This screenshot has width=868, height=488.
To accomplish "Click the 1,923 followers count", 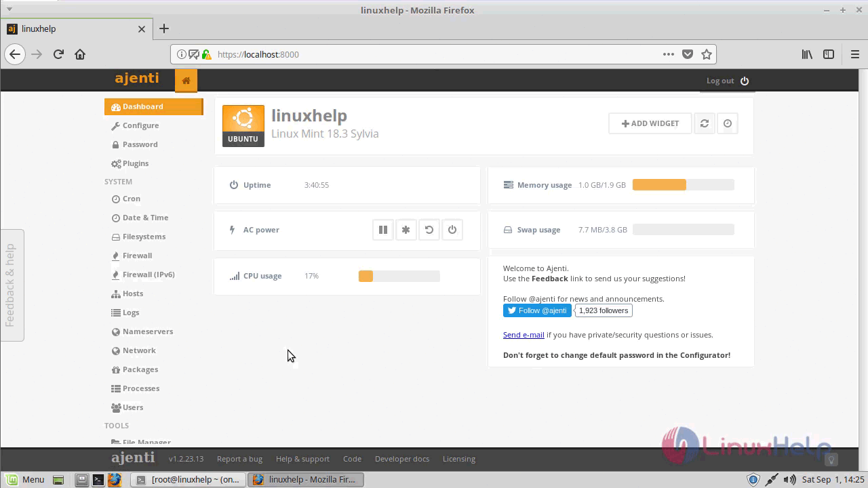I will [604, 310].
